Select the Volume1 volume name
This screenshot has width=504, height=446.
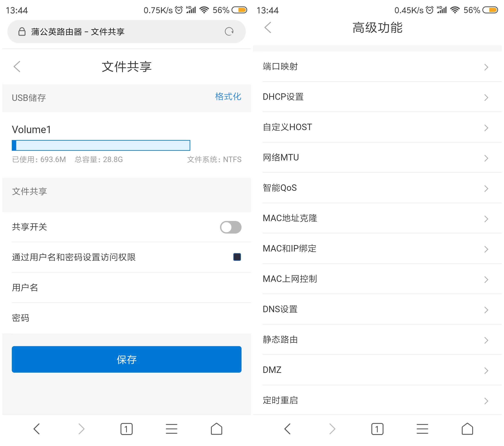click(x=31, y=129)
